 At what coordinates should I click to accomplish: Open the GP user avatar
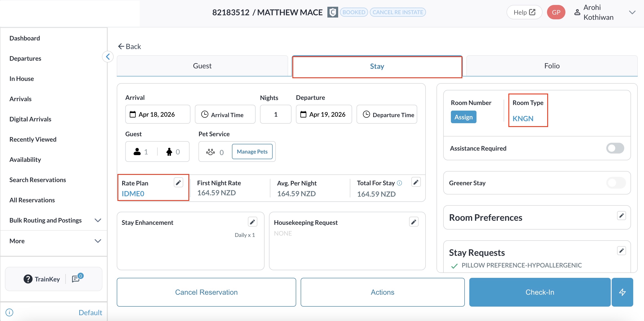tap(556, 12)
